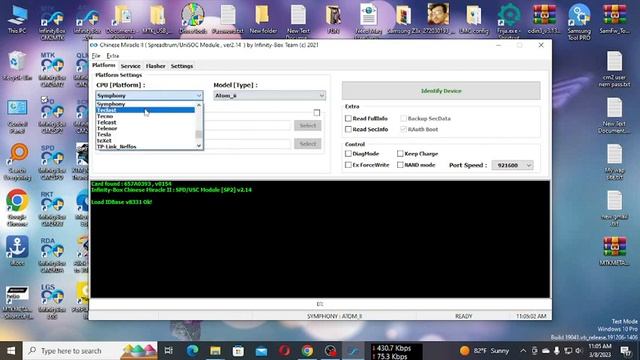The width and height of the screenshot is (640, 360).
Task: Open the taskbar notification center
Action: (x=625, y=351)
